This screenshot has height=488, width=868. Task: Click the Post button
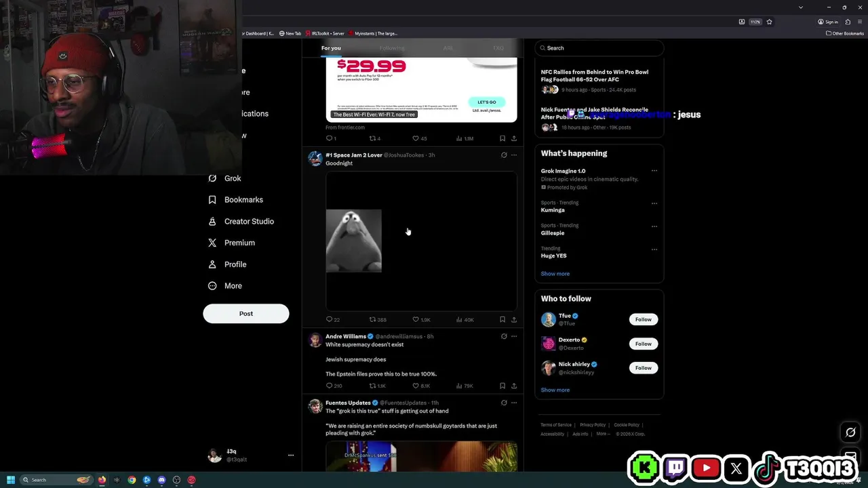pos(246,313)
